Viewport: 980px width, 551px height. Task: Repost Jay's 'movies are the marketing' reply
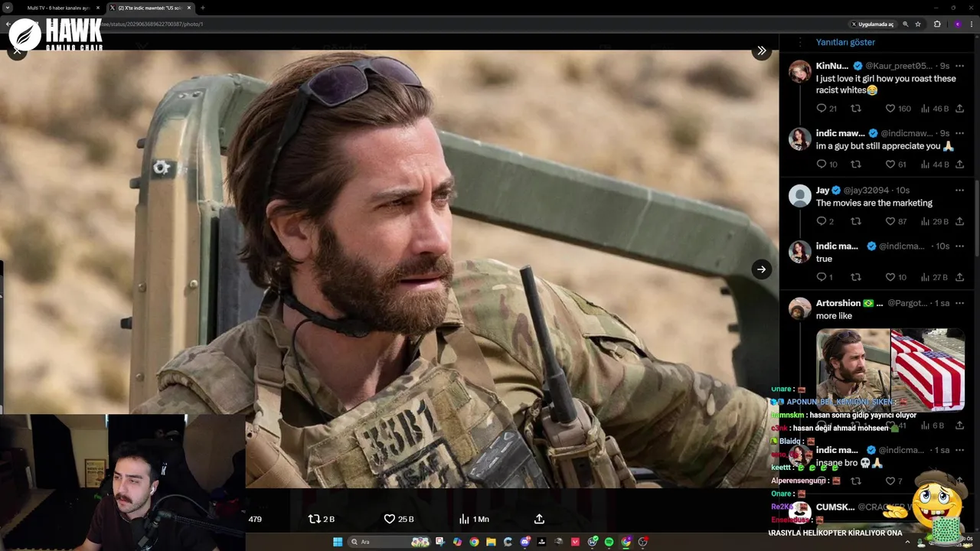pos(856,221)
